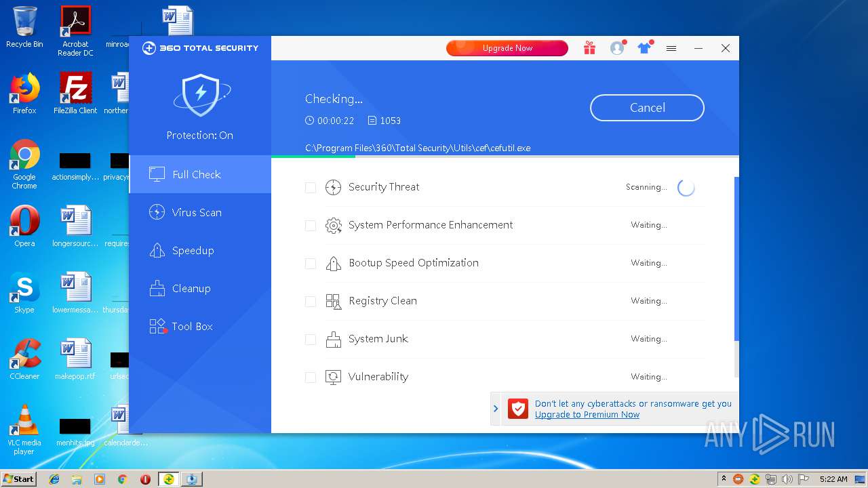This screenshot has width=868, height=488.
Task: Open Firefox desktop shortcut
Action: [x=24, y=94]
